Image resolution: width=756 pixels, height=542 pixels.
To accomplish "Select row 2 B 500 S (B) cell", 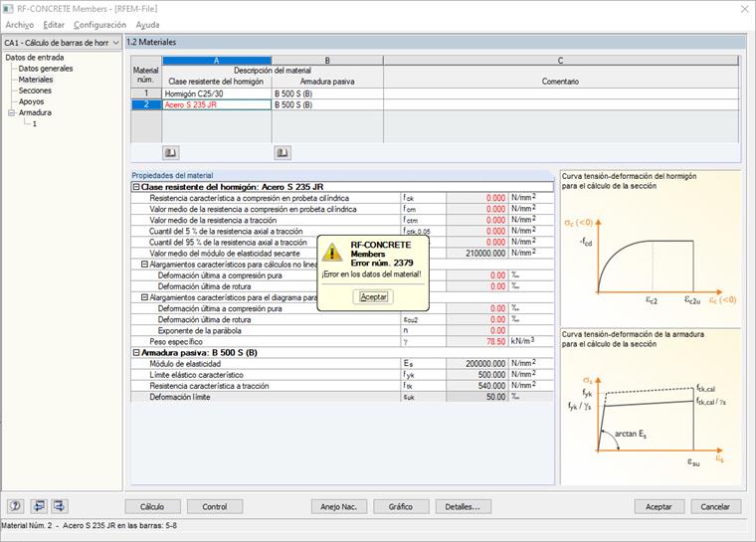I will pyautogui.click(x=327, y=104).
